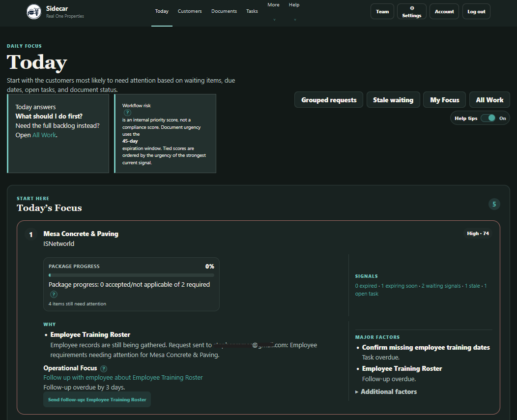Open the Team page button
This screenshot has height=420, width=517.
[x=382, y=11]
